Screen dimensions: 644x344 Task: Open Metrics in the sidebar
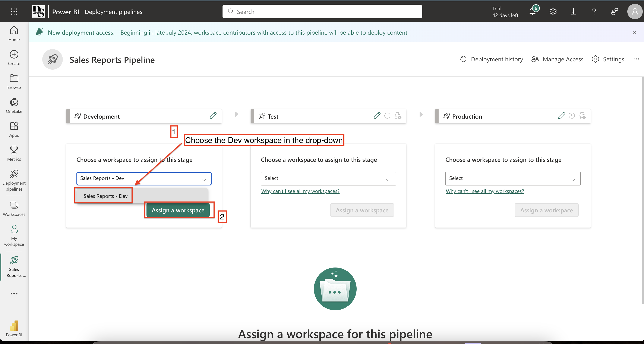pos(14,153)
